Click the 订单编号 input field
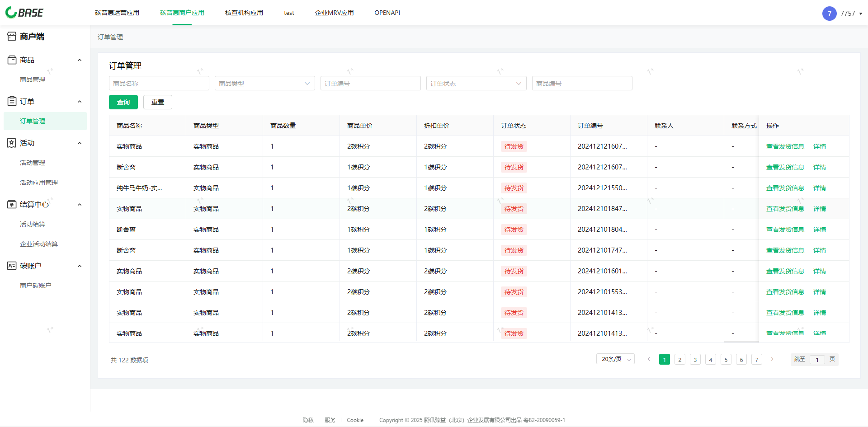This screenshot has width=868, height=427. pyautogui.click(x=370, y=84)
